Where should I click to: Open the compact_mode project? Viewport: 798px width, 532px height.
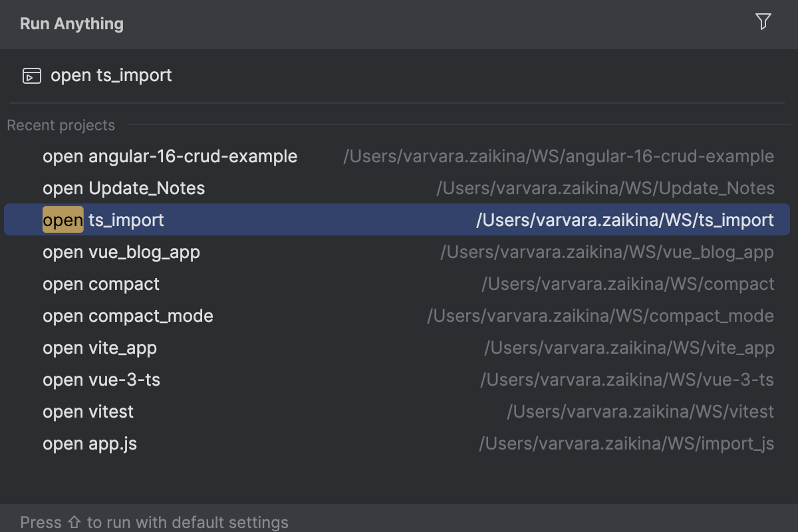(128, 316)
